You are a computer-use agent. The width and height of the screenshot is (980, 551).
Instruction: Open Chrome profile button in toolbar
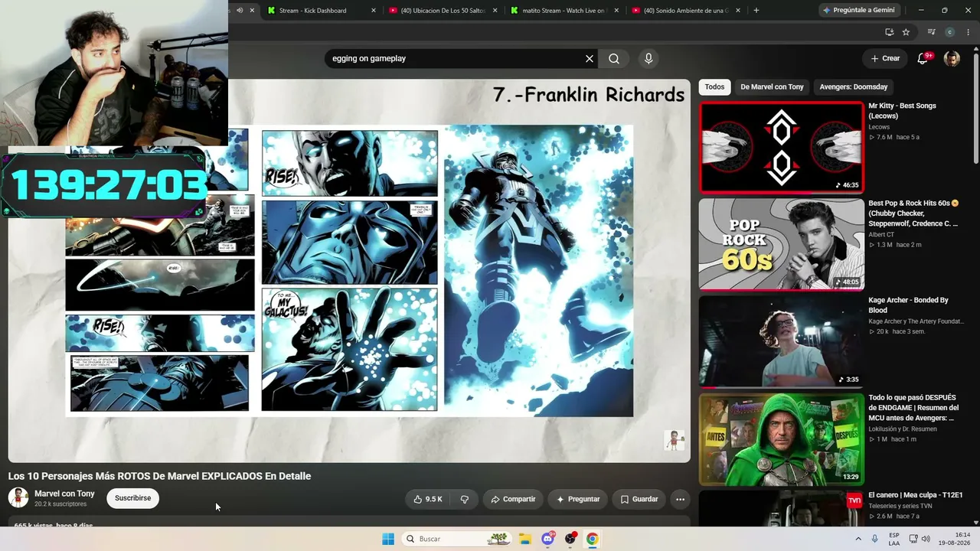(950, 32)
